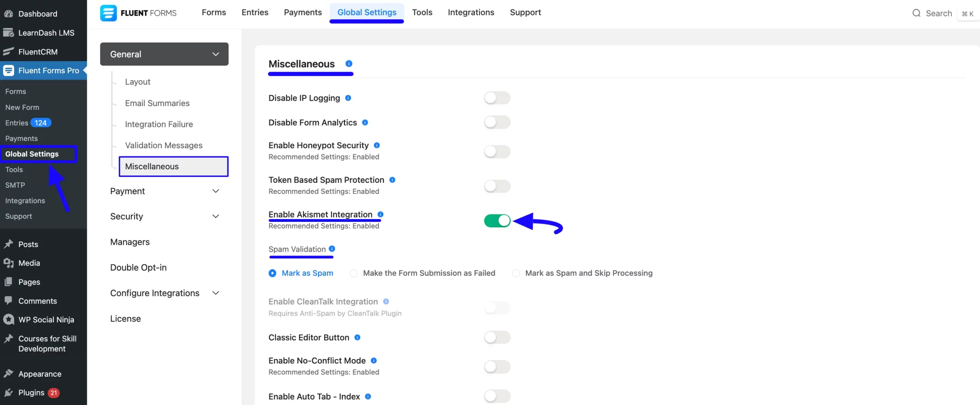Select Miscellaneous in General submenu
The image size is (980, 405).
tap(173, 166)
